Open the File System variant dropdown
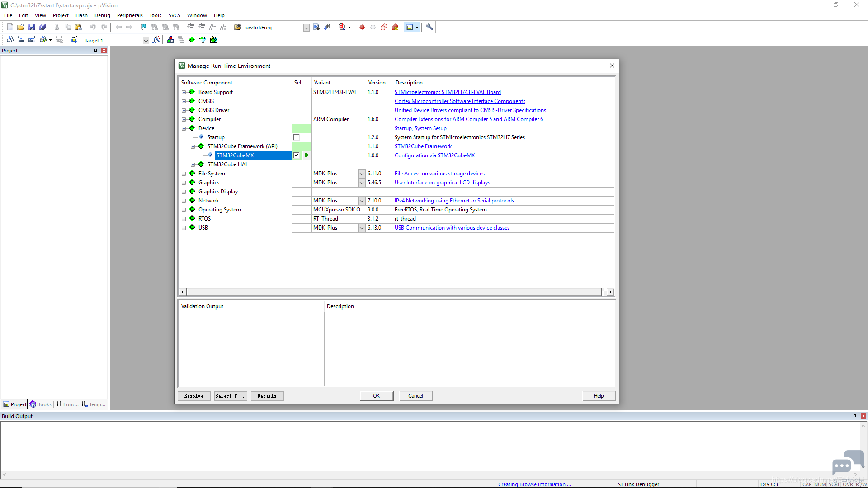Screen dimensions: 868x488 (x=362, y=174)
